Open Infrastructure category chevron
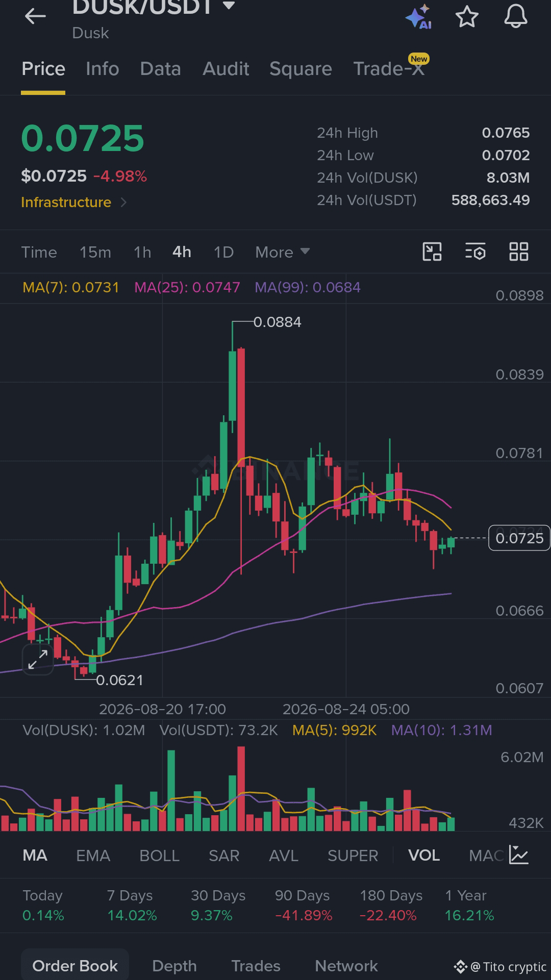551x980 pixels. pyautogui.click(x=123, y=203)
